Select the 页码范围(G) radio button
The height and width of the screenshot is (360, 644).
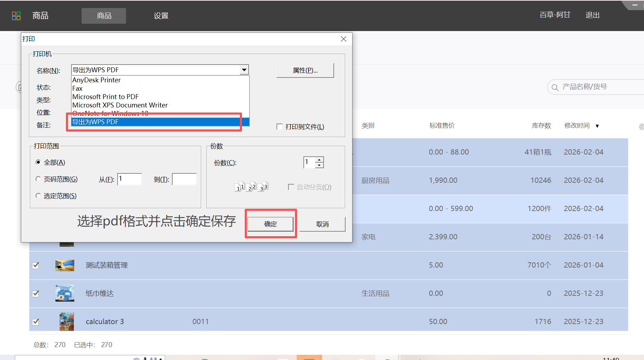[x=38, y=179]
